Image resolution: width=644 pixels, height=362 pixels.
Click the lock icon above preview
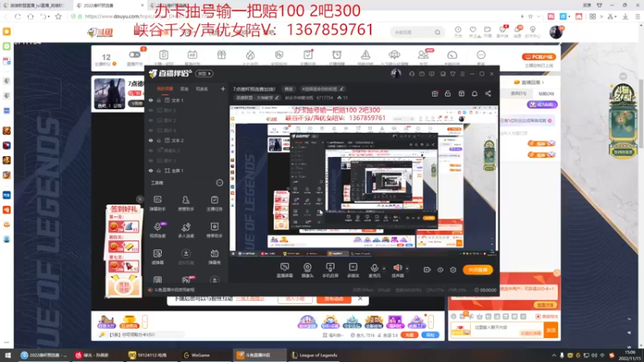448,93
